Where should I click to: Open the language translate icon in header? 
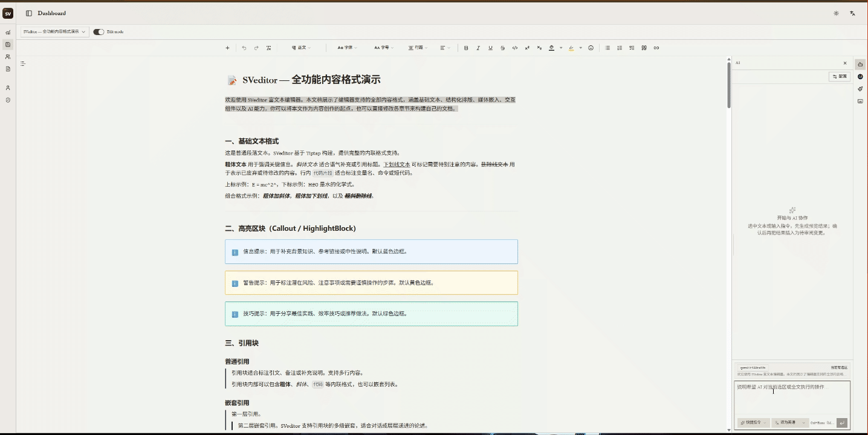(x=852, y=13)
